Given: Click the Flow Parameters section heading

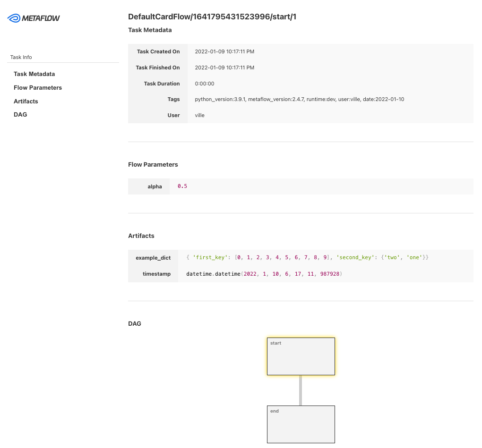Looking at the screenshot, I should point(153,165).
